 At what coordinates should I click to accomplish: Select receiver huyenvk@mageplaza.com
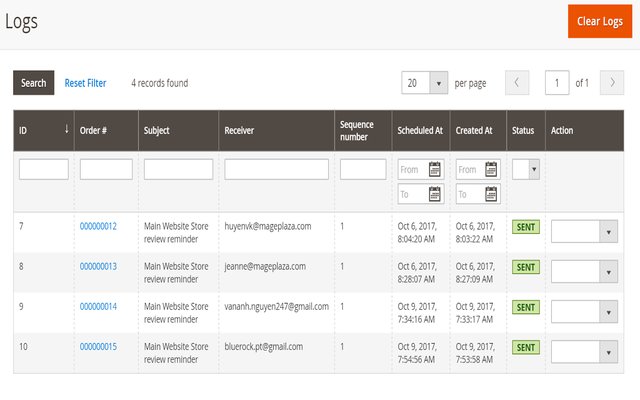point(268,226)
